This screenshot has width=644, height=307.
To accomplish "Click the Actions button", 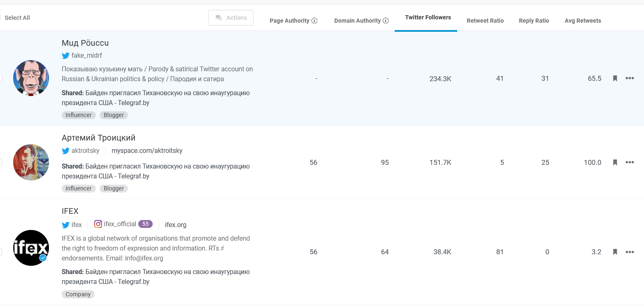I will (x=231, y=18).
